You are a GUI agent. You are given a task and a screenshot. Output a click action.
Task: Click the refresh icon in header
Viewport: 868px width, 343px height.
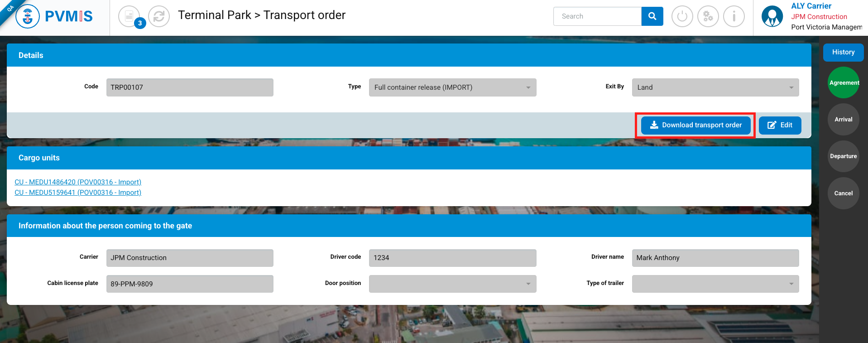(x=159, y=17)
